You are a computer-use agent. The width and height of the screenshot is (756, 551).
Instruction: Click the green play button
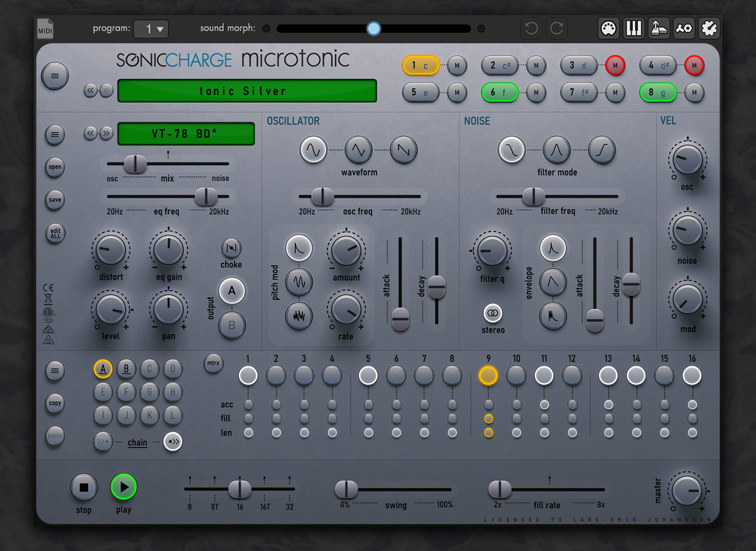click(x=123, y=487)
